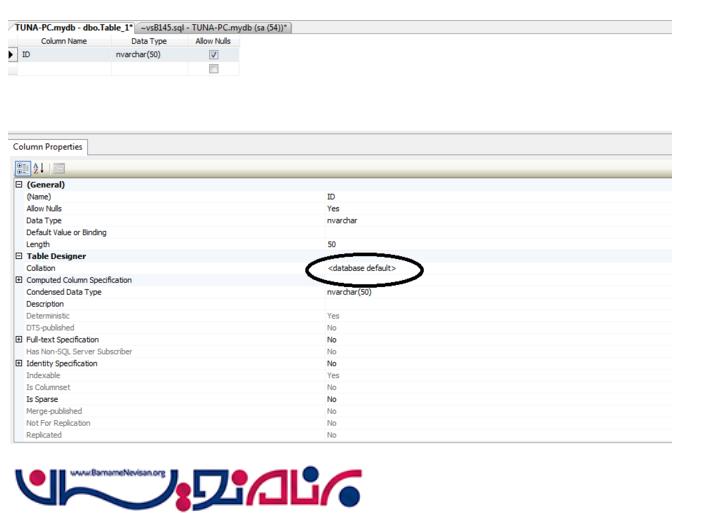This screenshot has height=513, width=726.
Task: Expand Identity Specification
Action: [19, 363]
